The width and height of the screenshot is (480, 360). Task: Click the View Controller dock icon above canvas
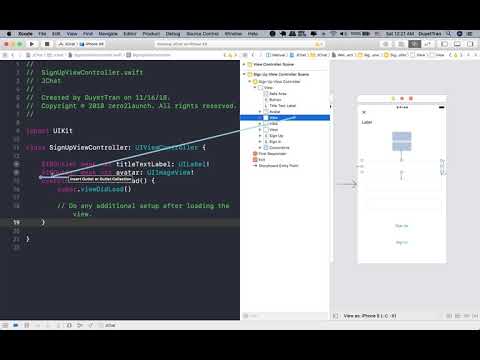click(x=393, y=99)
